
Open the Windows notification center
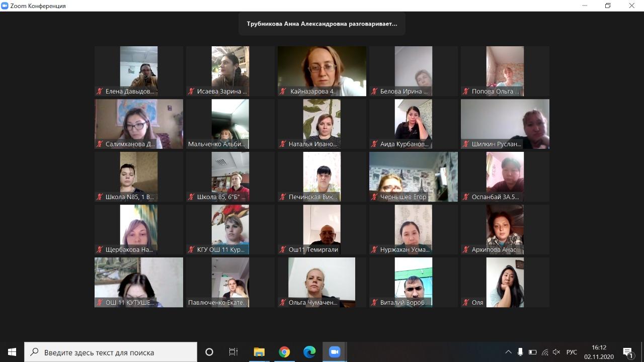click(x=627, y=352)
